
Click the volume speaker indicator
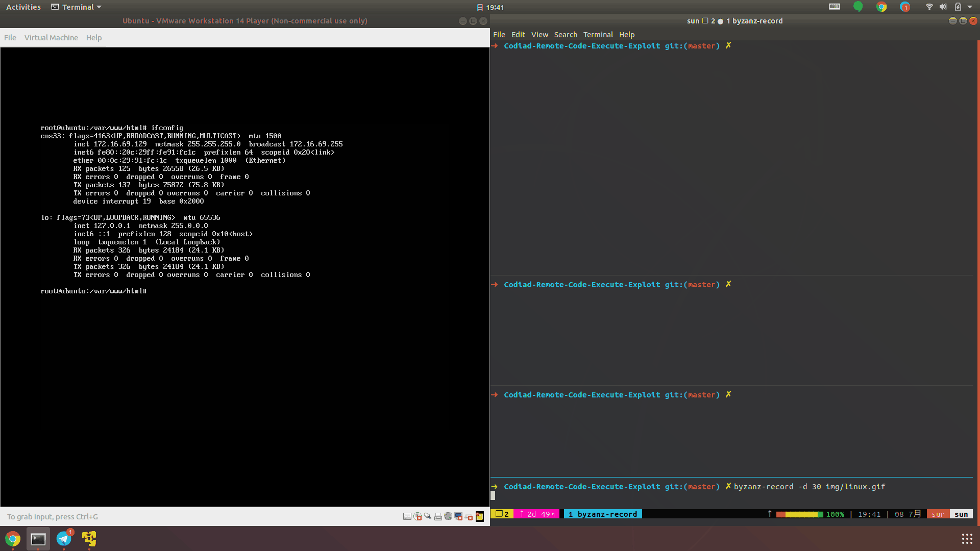pyautogui.click(x=943, y=7)
